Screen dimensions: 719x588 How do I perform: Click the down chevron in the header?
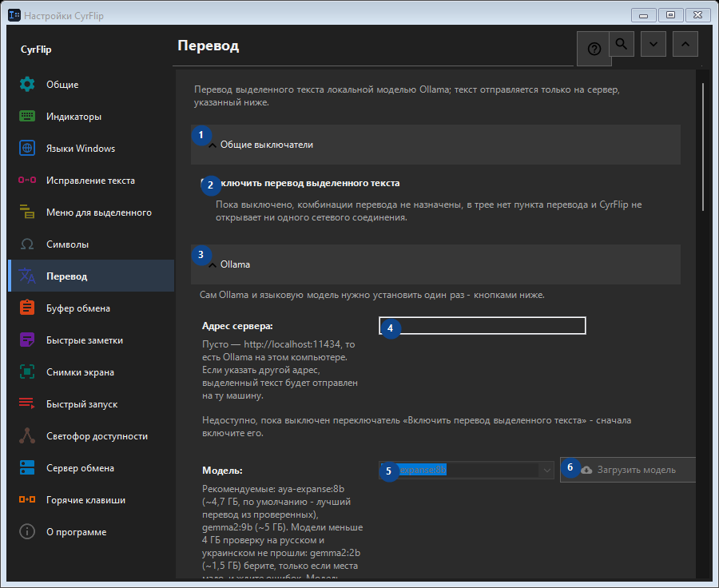653,44
